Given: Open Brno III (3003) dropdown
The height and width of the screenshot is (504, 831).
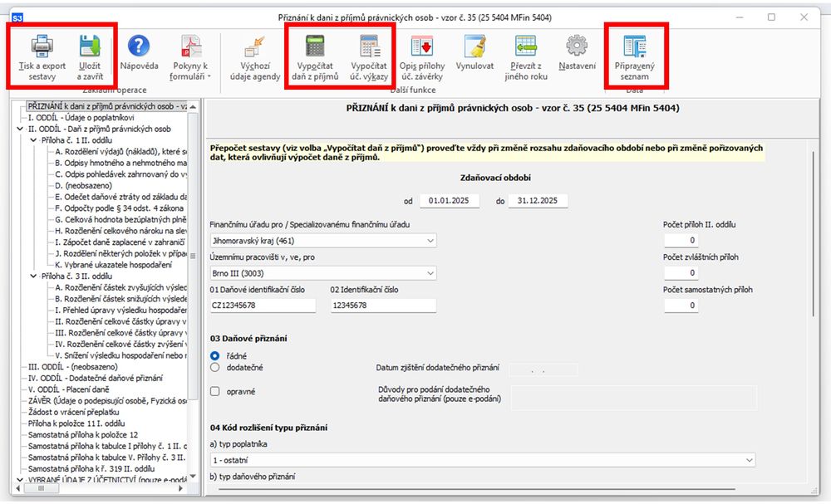Looking at the screenshot, I should tap(322, 273).
